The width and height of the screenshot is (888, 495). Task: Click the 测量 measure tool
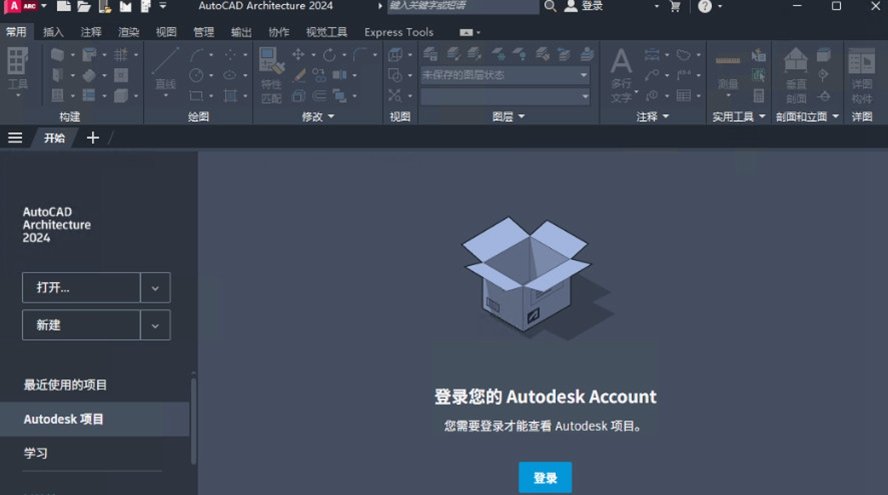pos(728,72)
